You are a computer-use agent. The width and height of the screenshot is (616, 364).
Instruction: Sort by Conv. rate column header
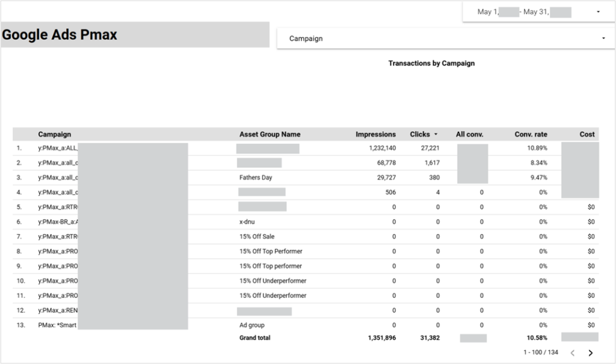pos(531,134)
